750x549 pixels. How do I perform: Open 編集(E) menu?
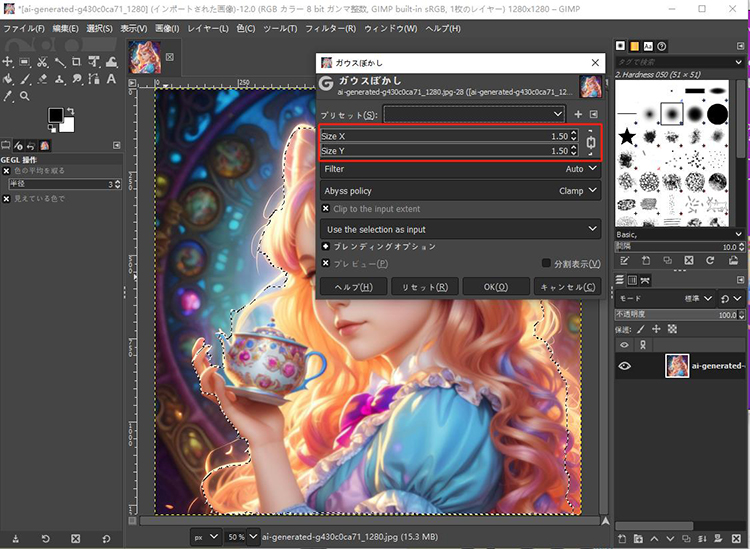point(66,29)
